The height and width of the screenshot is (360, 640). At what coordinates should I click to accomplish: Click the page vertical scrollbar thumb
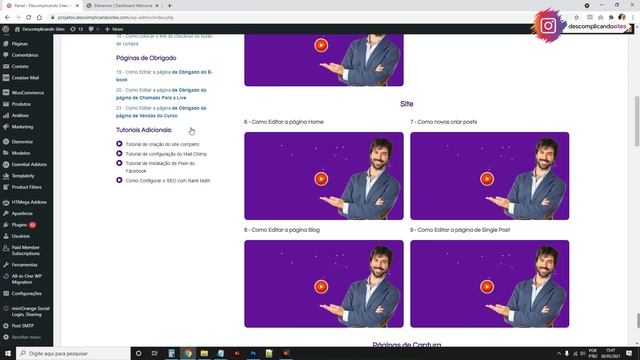pos(637,121)
